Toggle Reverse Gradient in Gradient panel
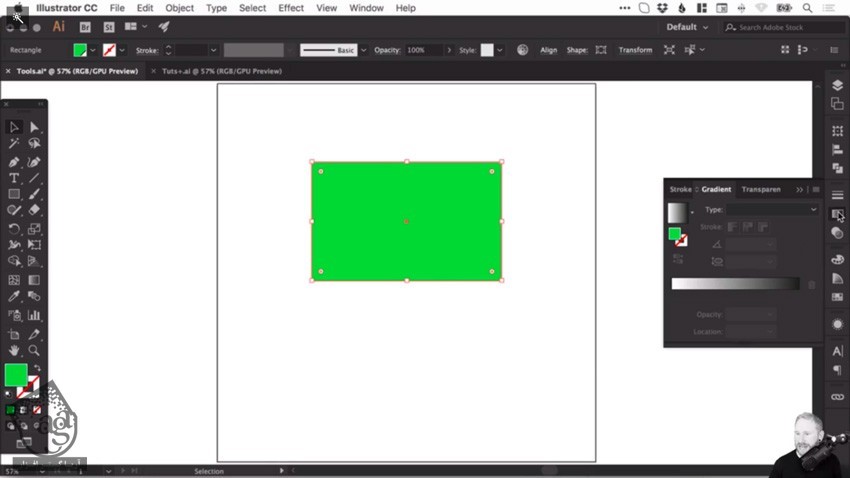The height and width of the screenshot is (478, 850). tap(678, 259)
